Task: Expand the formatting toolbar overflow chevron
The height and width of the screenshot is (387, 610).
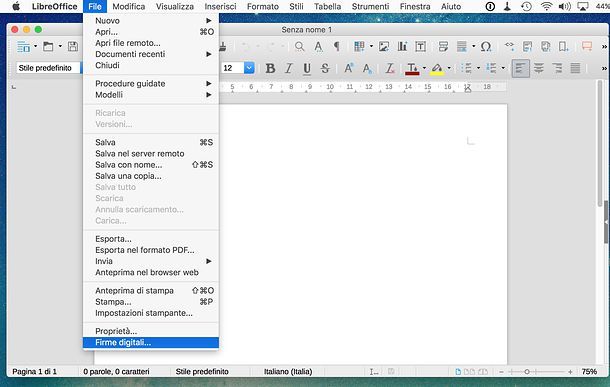Action: pos(604,68)
